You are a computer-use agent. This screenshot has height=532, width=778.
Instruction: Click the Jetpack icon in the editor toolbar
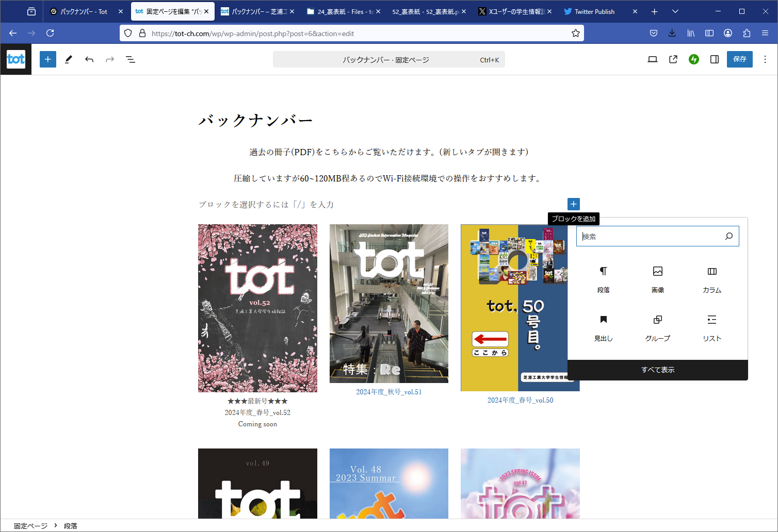tap(693, 59)
